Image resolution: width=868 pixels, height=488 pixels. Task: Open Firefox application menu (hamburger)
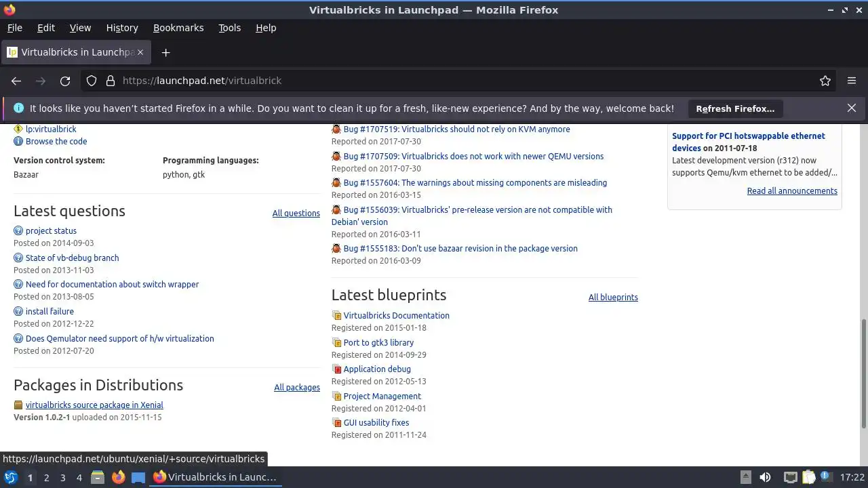[852, 81]
